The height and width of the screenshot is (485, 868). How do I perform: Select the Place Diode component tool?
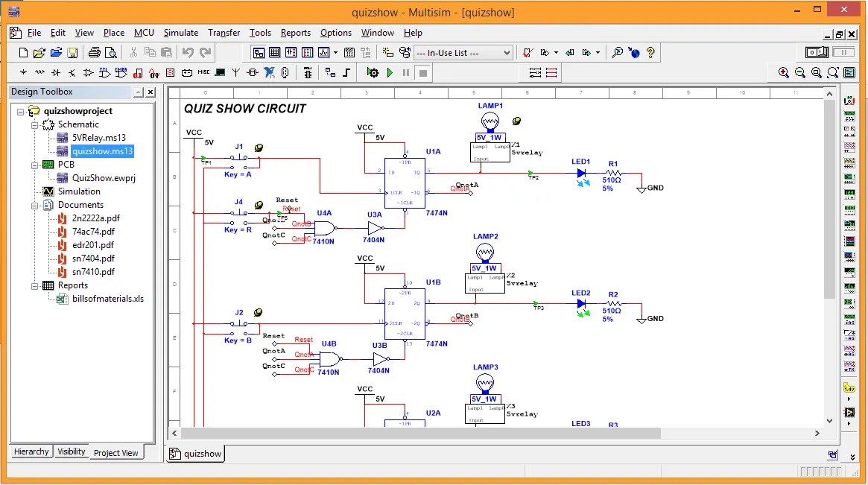point(54,72)
